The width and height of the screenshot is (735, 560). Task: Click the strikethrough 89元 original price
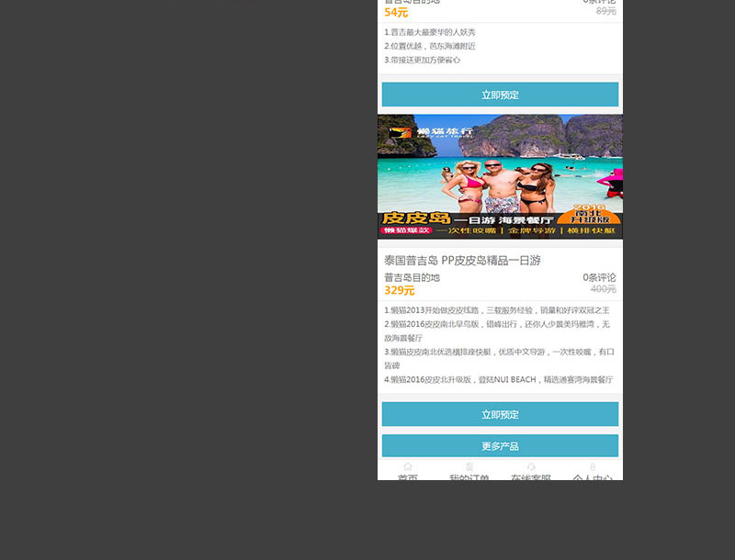point(606,11)
